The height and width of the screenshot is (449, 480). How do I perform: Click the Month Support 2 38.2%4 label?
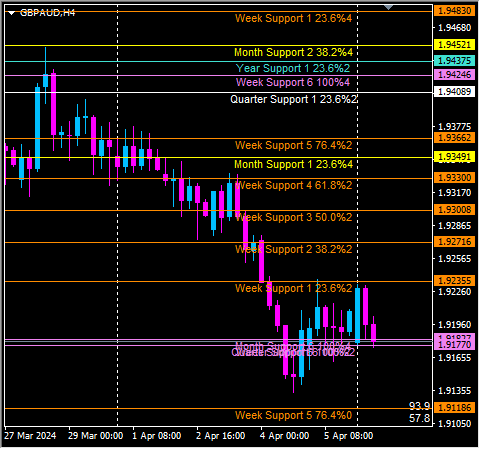click(293, 52)
